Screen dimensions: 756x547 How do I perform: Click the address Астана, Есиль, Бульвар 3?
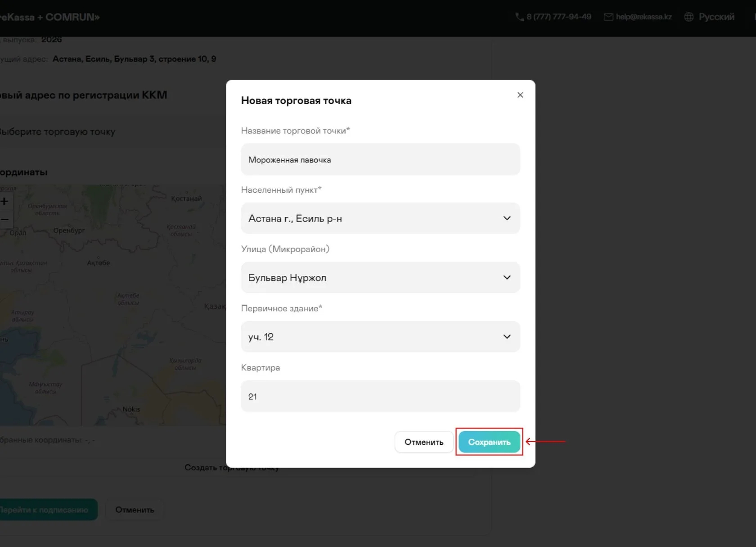(x=134, y=59)
